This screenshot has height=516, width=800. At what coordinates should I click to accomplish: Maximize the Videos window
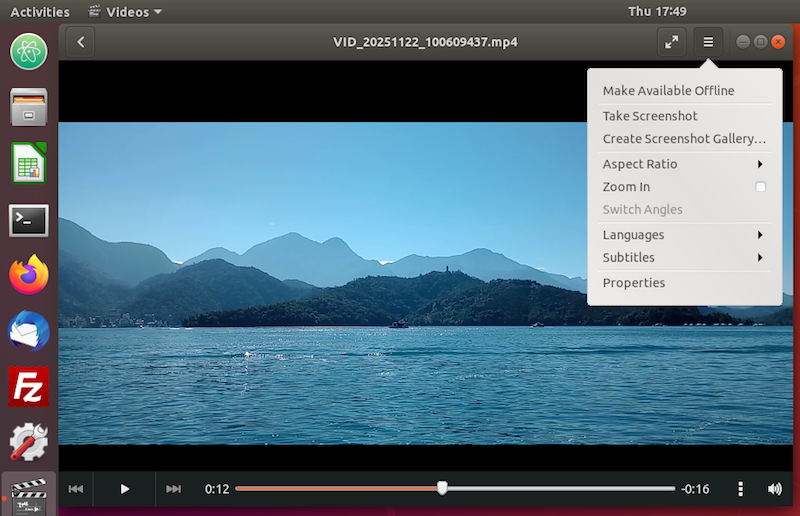pos(760,42)
